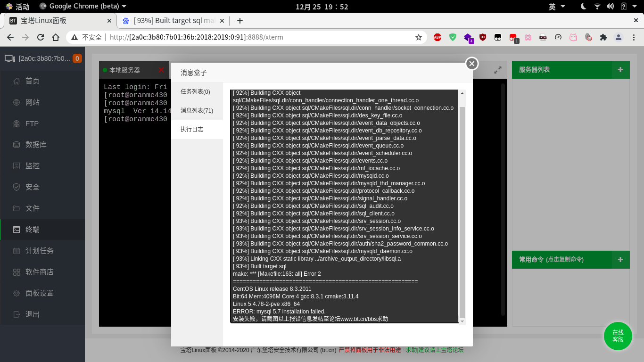Open the 计划任务 cron sidebar item

[x=42, y=251]
